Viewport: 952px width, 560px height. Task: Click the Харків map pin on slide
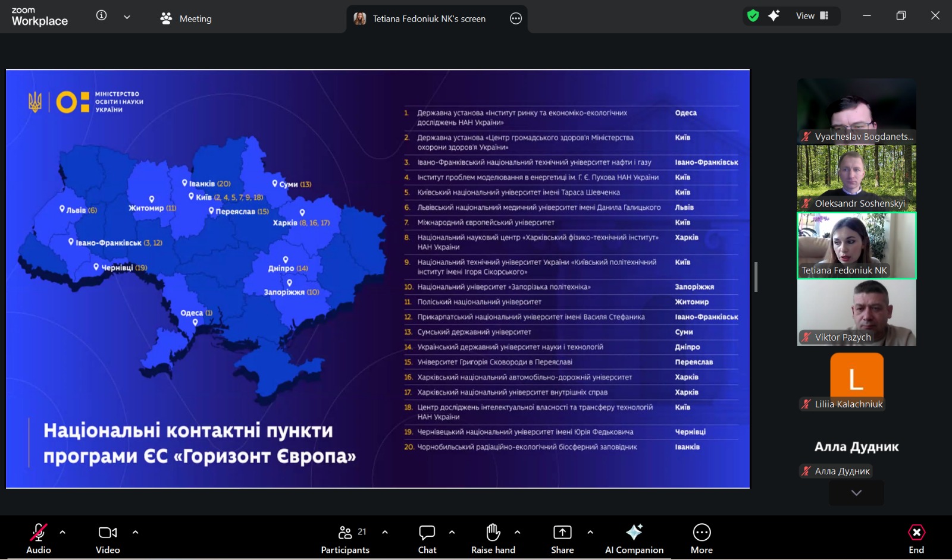coord(302,213)
